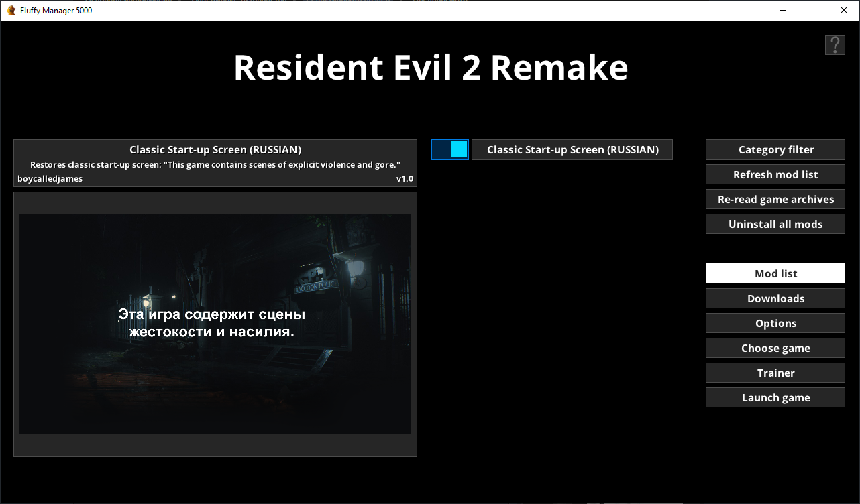Viewport: 860px width, 504px height.
Task: Click Uninstall all mods
Action: pyautogui.click(x=775, y=224)
